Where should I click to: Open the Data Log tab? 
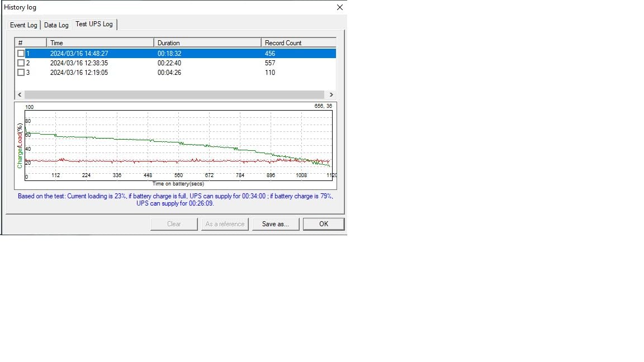coord(56,25)
